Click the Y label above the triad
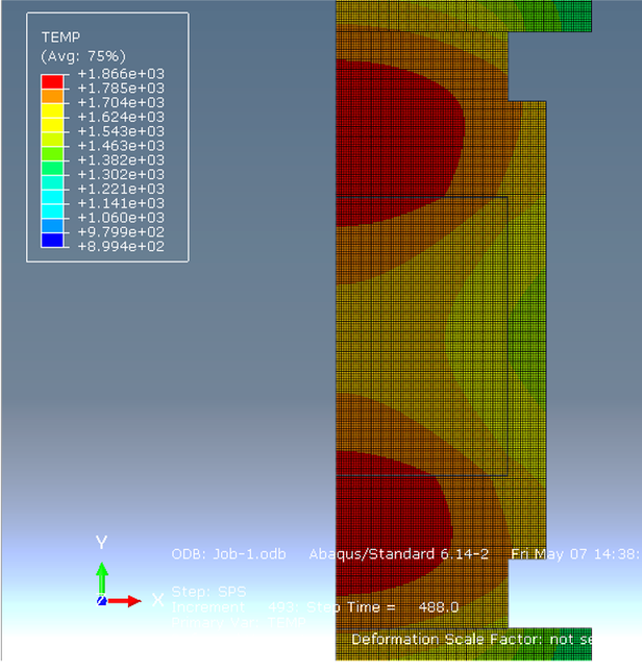Image resolution: width=642 pixels, height=672 pixels. pyautogui.click(x=101, y=542)
